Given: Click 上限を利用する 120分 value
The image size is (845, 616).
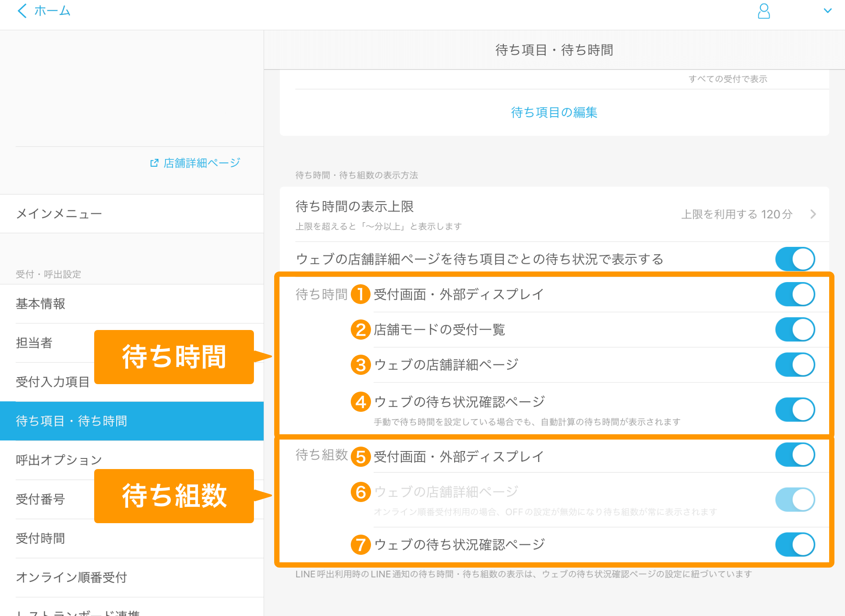Looking at the screenshot, I should click(737, 214).
